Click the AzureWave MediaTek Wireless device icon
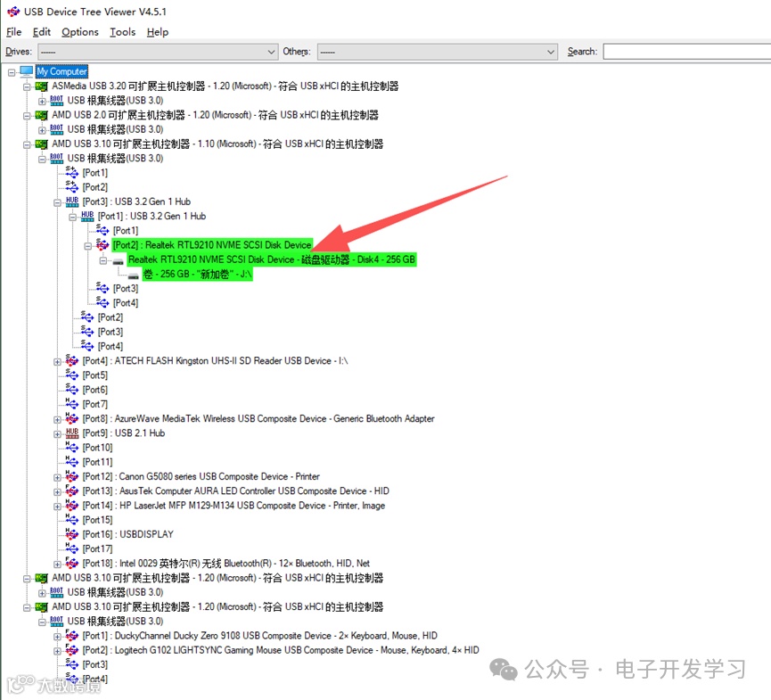The image size is (771, 700). pos(72,418)
